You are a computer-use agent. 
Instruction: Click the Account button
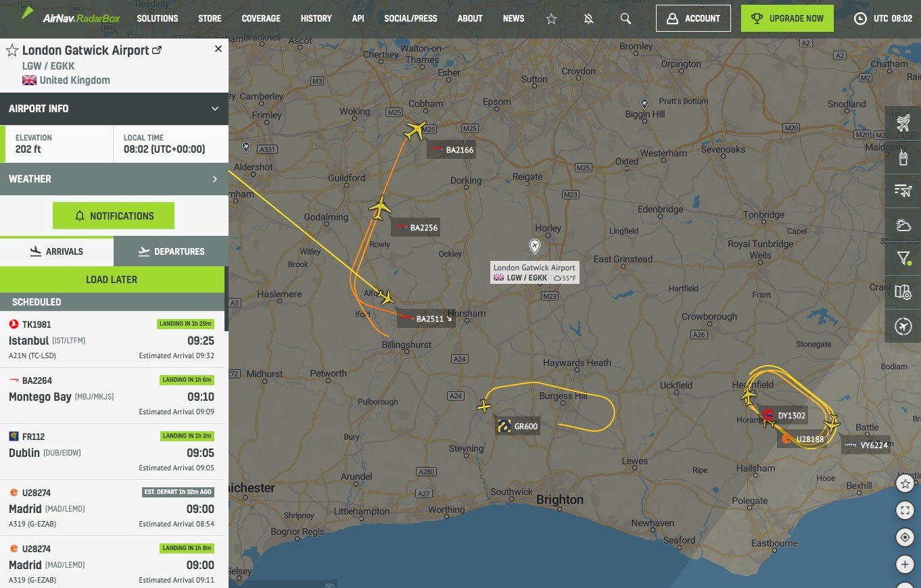point(693,18)
